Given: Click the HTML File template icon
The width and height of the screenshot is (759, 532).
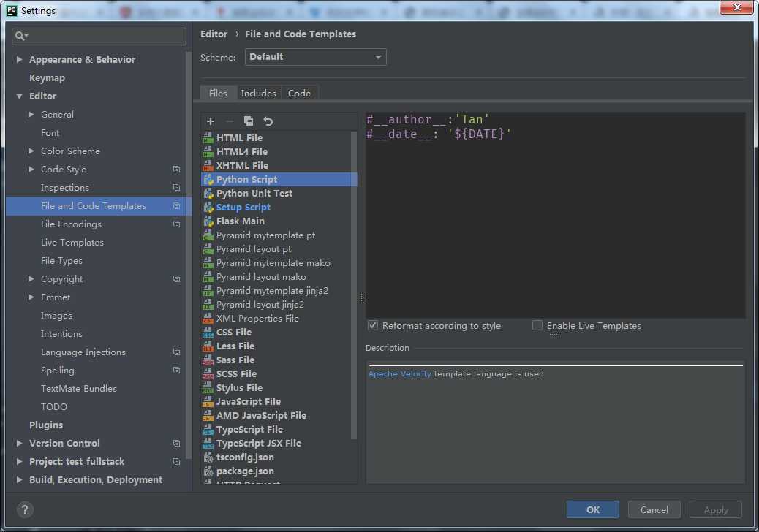Looking at the screenshot, I should pyautogui.click(x=208, y=138).
